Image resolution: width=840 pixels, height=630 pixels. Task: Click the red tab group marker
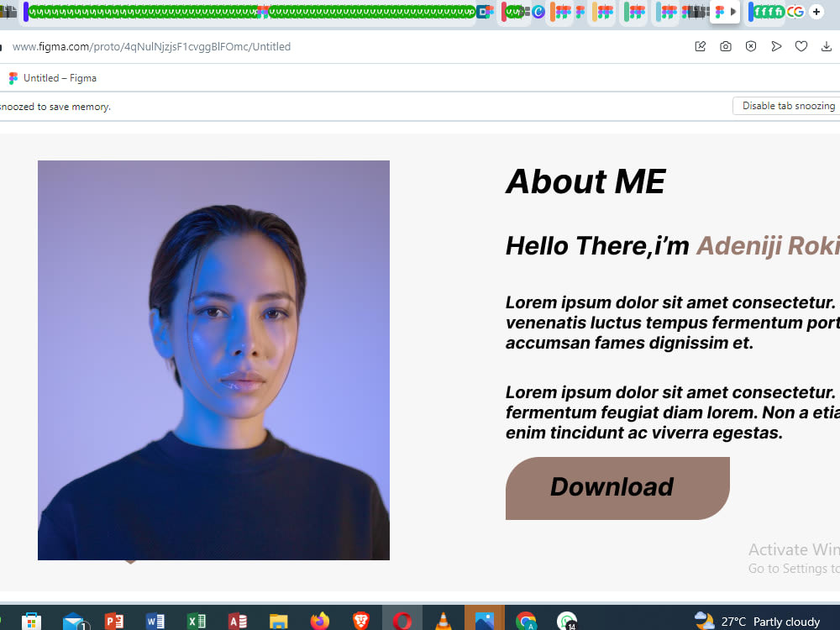[503, 12]
